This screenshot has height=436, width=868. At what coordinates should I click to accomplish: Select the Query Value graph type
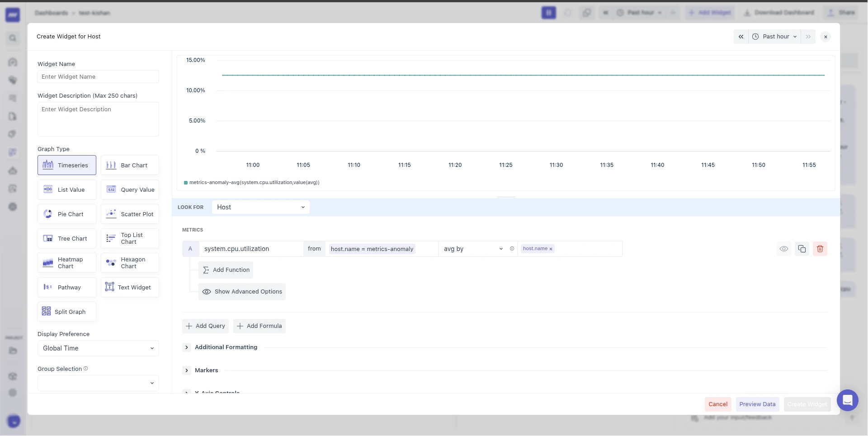[130, 190]
